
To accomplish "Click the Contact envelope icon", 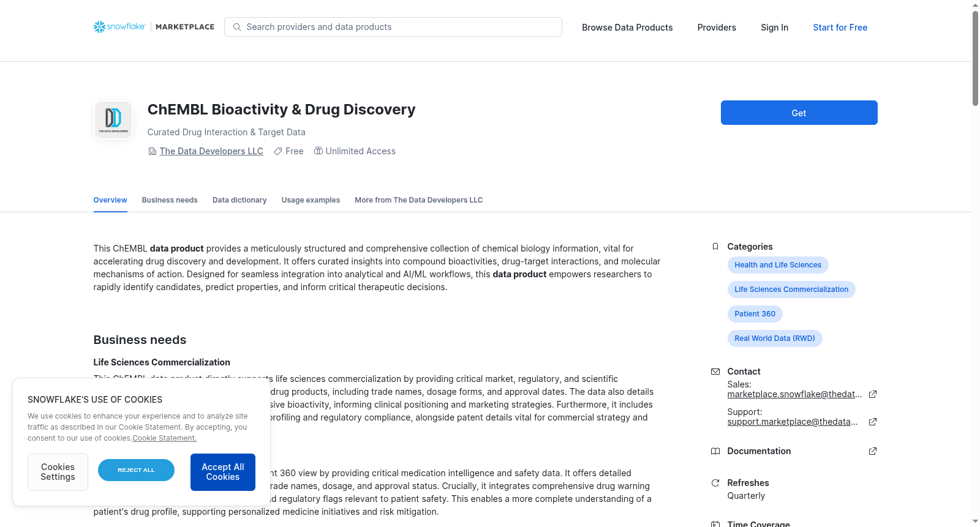I will [x=715, y=372].
